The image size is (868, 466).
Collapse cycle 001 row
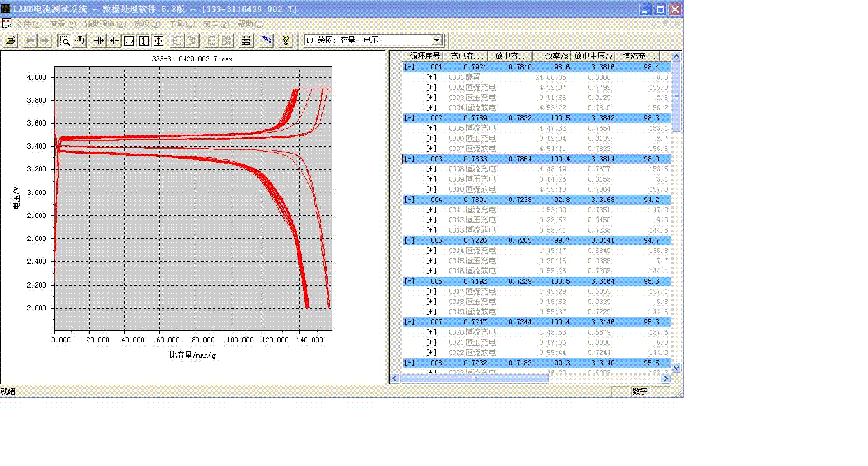click(x=409, y=67)
